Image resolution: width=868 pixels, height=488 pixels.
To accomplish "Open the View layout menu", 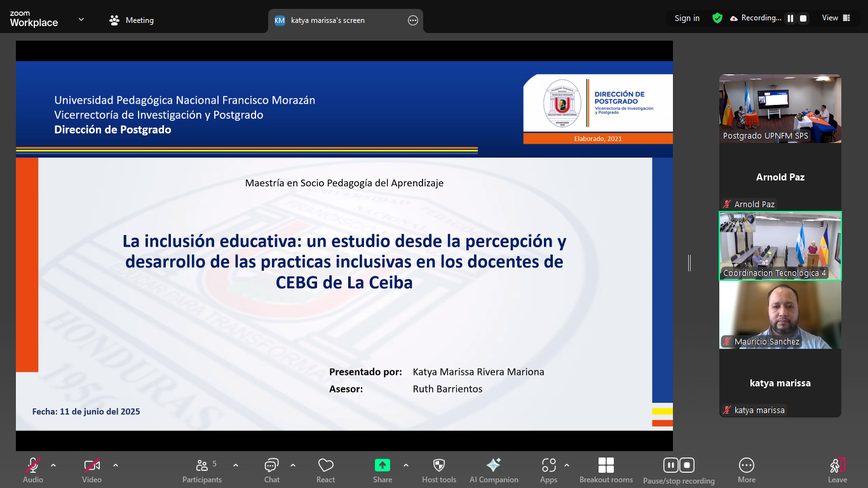I will click(836, 18).
